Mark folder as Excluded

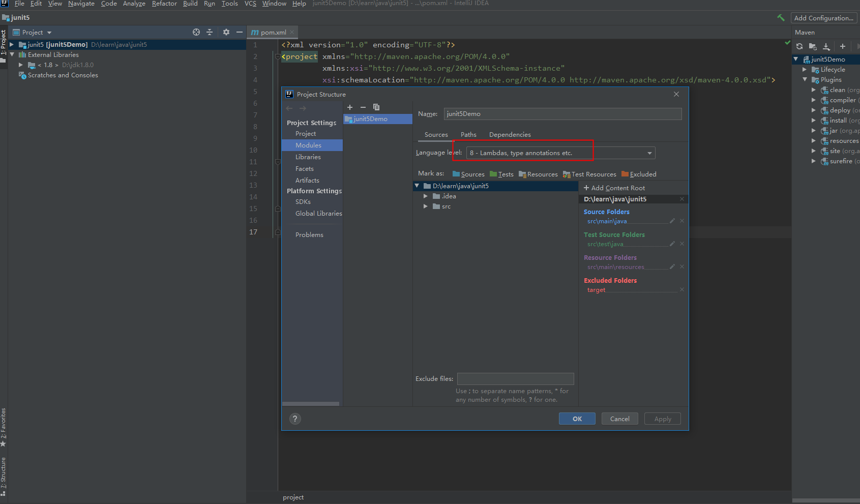tap(639, 174)
